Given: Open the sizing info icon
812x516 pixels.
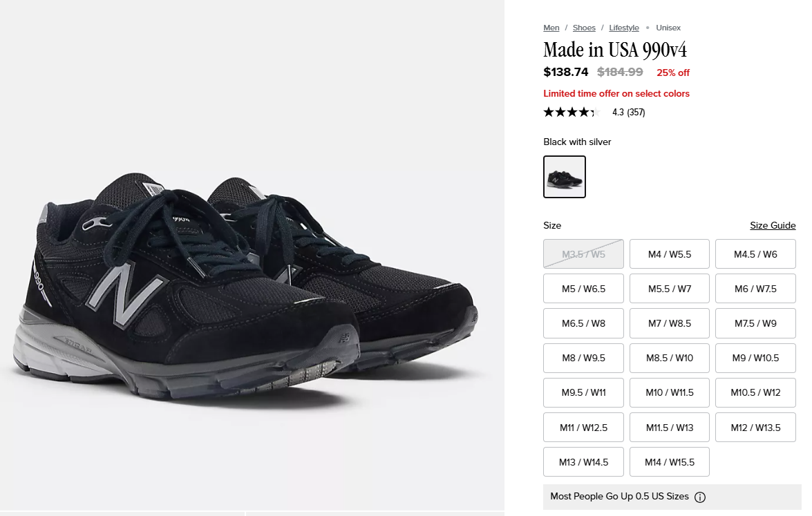Looking at the screenshot, I should click(699, 497).
